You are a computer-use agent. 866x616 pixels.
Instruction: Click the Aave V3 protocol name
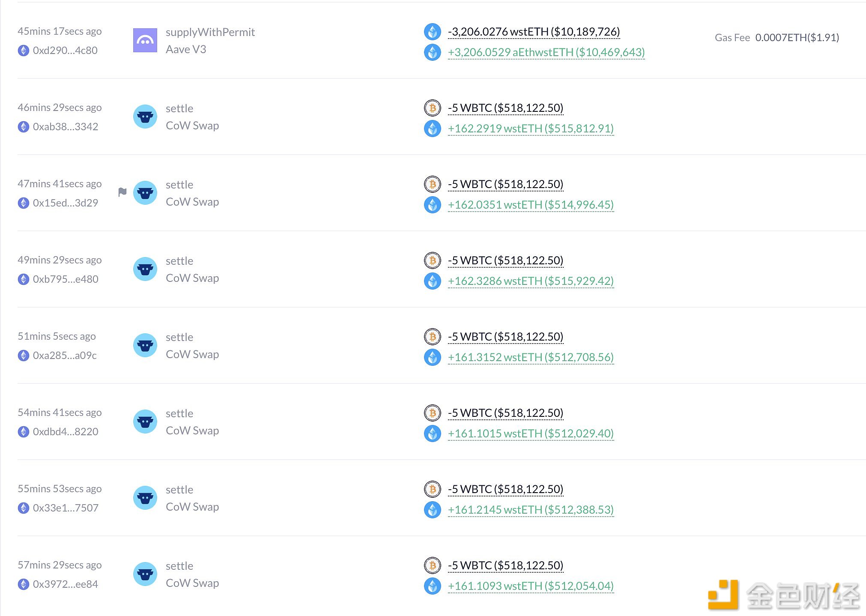coord(186,49)
